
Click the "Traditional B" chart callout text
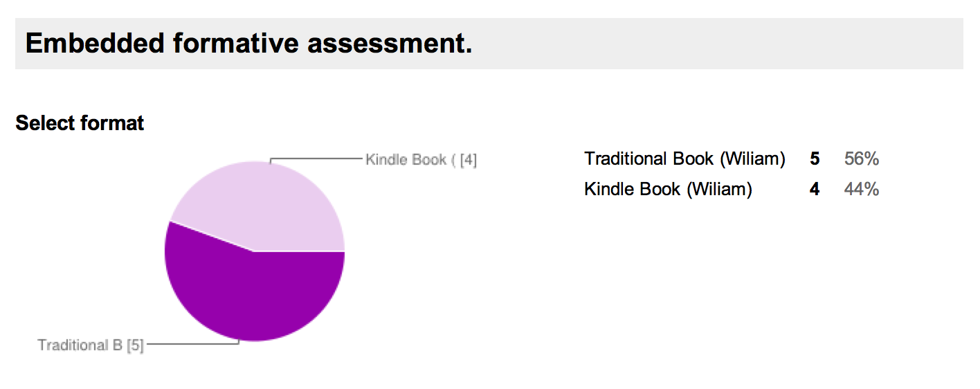80,345
